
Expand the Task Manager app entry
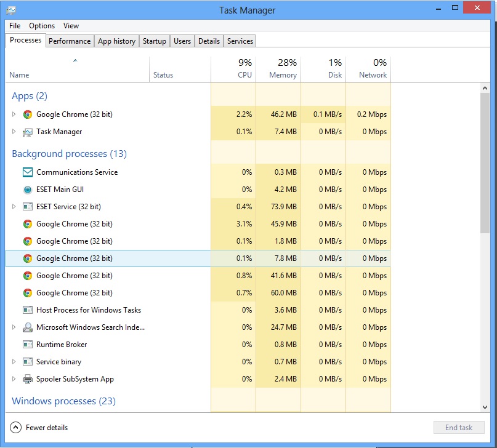[14, 132]
